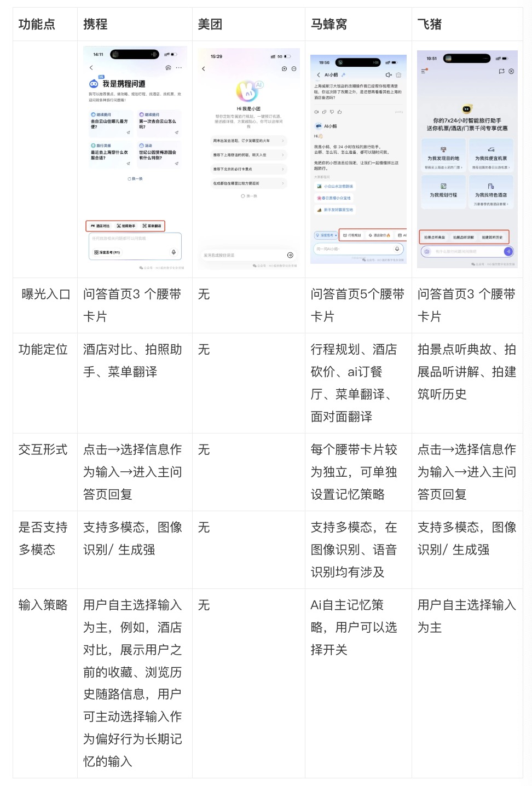Tap the back arrow in the 携程 screenshot
The image size is (532, 786).
click(x=91, y=68)
